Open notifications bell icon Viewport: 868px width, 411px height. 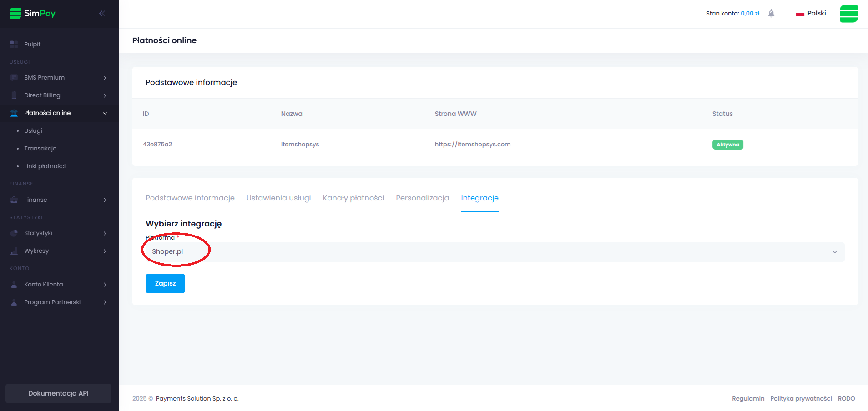tap(771, 13)
